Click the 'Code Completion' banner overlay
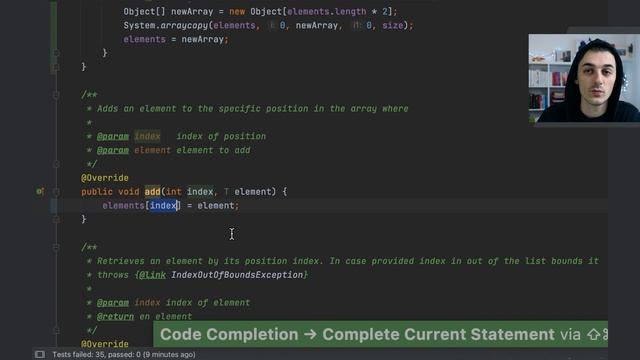Viewport: 640px width, 360px height. [x=380, y=334]
